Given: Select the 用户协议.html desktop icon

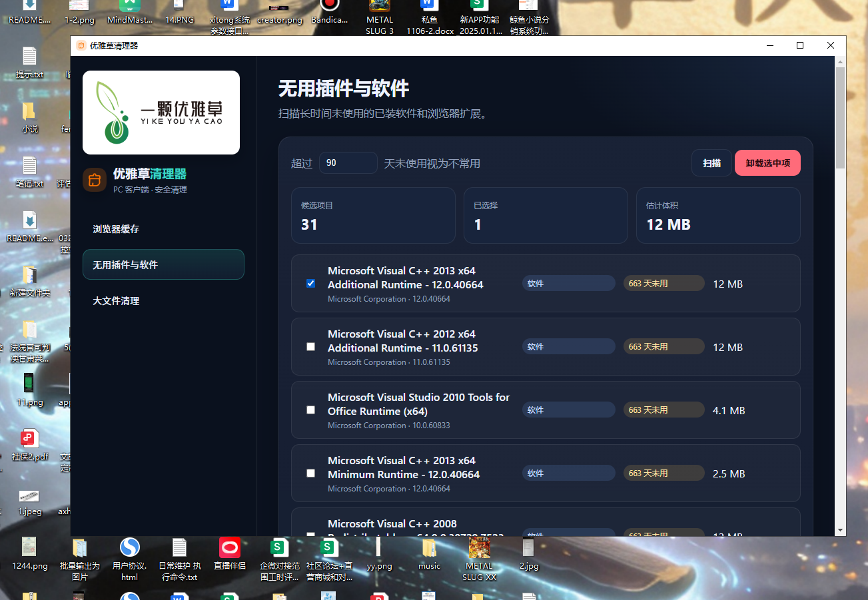Looking at the screenshot, I should (129, 559).
